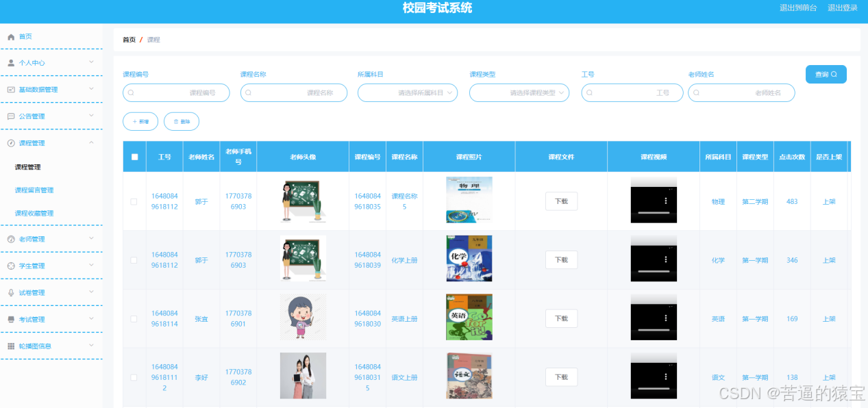This screenshot has width=868, height=408.
Task: Open video options menu for 英语 course
Action: (665, 319)
